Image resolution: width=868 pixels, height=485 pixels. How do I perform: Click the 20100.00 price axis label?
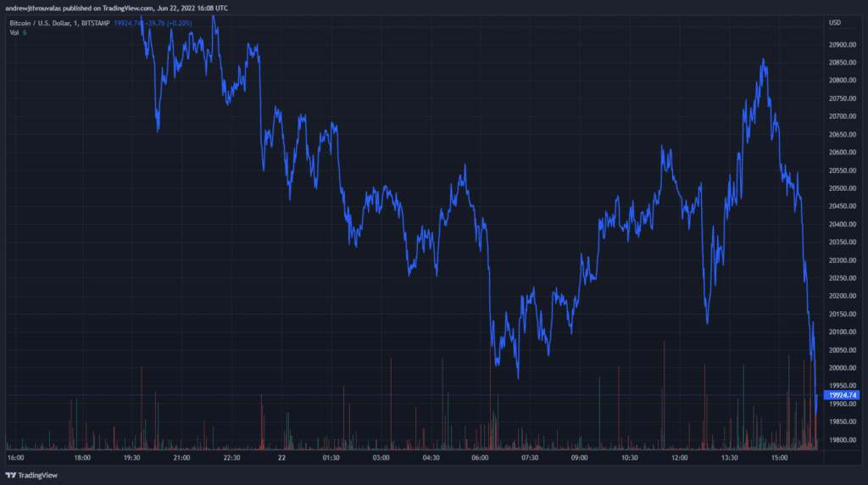843,332
